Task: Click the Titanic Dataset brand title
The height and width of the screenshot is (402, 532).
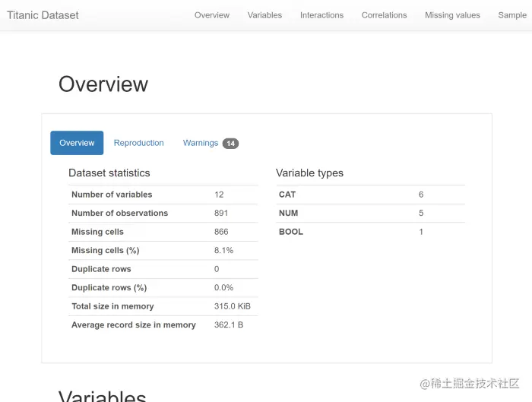Action: [x=43, y=15]
